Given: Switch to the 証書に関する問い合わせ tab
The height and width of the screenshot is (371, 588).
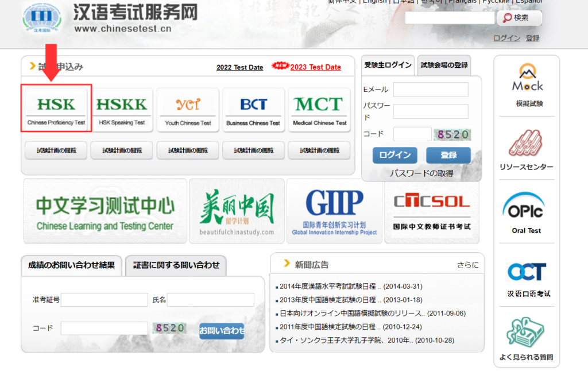Looking at the screenshot, I should pos(176,265).
